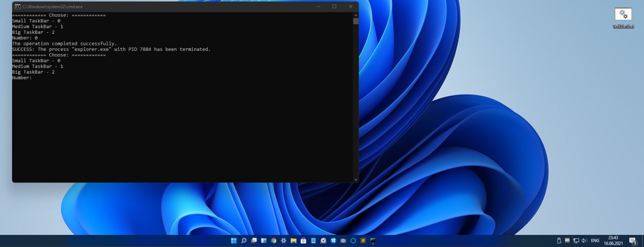Image resolution: width=644 pixels, height=247 pixels.
Task: Open Settings gear on taskbar
Action: coord(283,240)
